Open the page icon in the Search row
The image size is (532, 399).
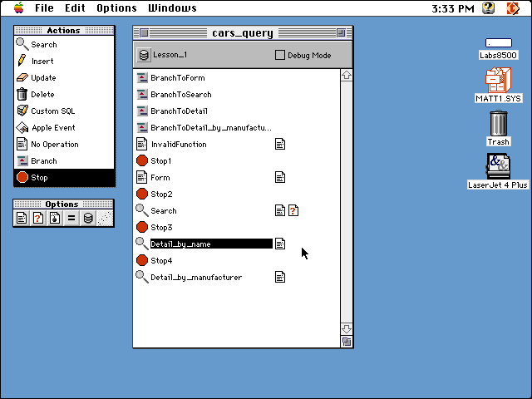tap(280, 210)
